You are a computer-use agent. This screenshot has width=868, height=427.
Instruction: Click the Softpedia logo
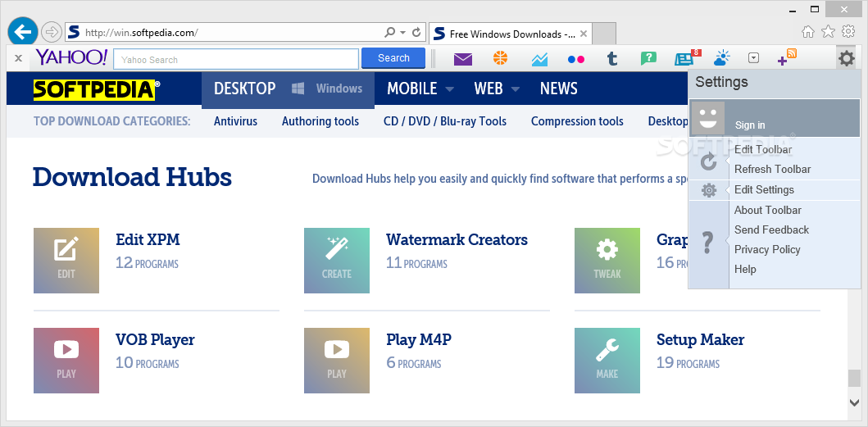pyautogui.click(x=97, y=89)
